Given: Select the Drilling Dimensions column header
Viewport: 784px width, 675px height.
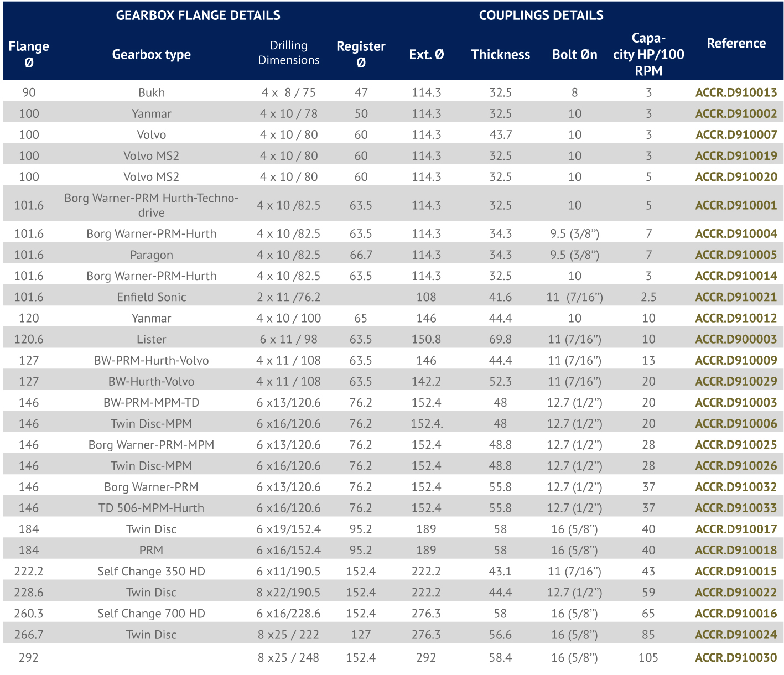Looking at the screenshot, I should tap(289, 53).
